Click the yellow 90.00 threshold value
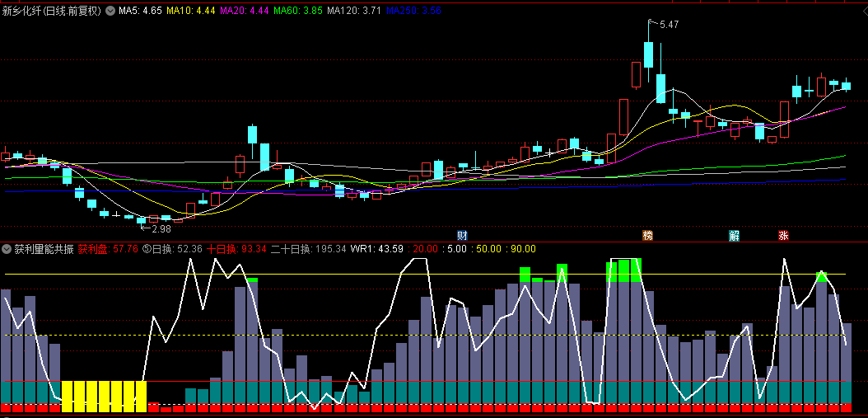 (523, 249)
